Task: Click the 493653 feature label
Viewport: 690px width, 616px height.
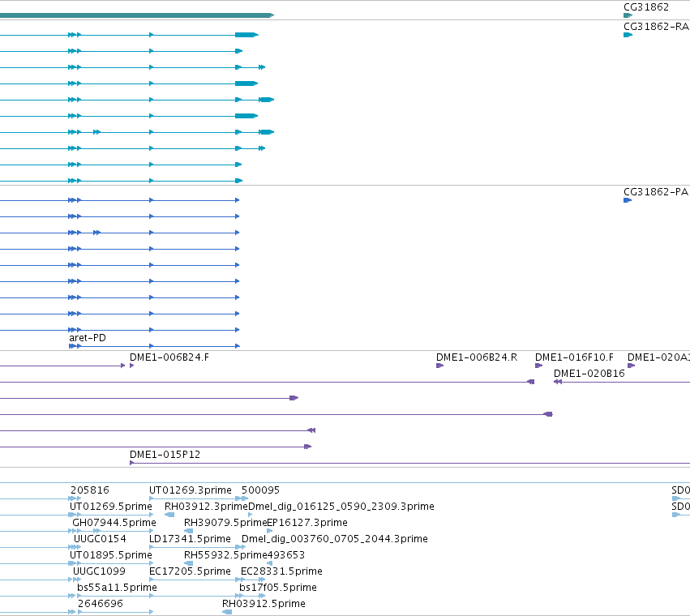Action: pyautogui.click(x=286, y=555)
